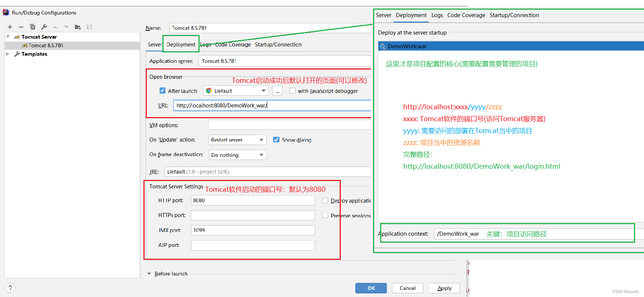Switch to the Server tab
644x297 pixels.
tap(155, 44)
